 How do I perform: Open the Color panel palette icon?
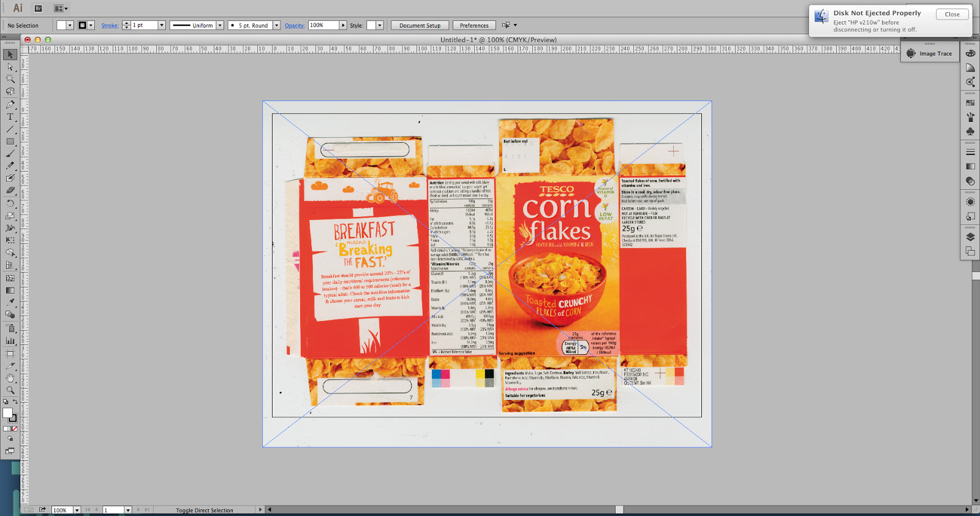pyautogui.click(x=970, y=53)
